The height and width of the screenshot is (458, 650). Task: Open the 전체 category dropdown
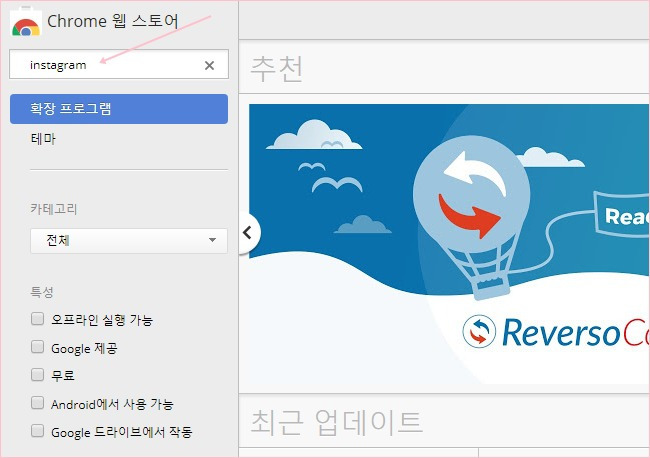point(129,240)
